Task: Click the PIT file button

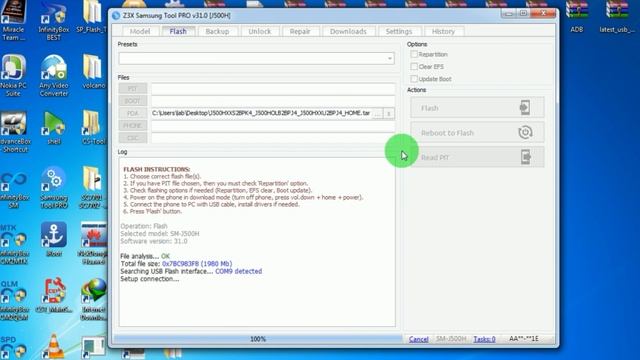Action: (133, 89)
